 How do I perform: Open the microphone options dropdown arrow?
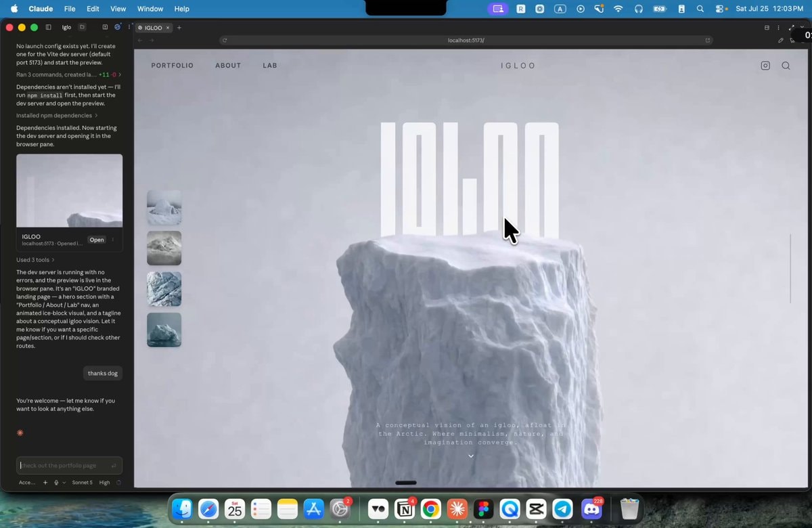64,483
